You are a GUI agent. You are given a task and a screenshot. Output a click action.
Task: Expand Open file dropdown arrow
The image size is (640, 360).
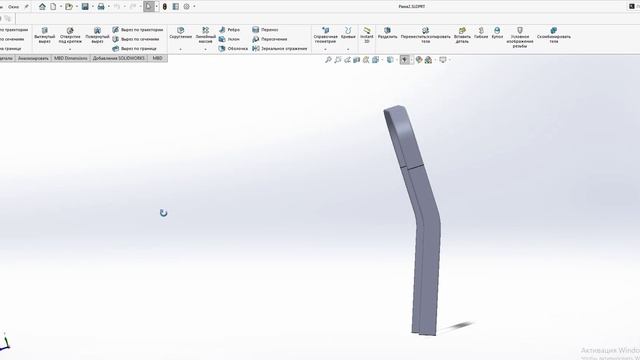point(77,7)
